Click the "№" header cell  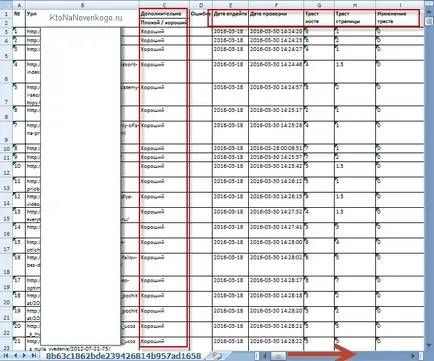19,18
